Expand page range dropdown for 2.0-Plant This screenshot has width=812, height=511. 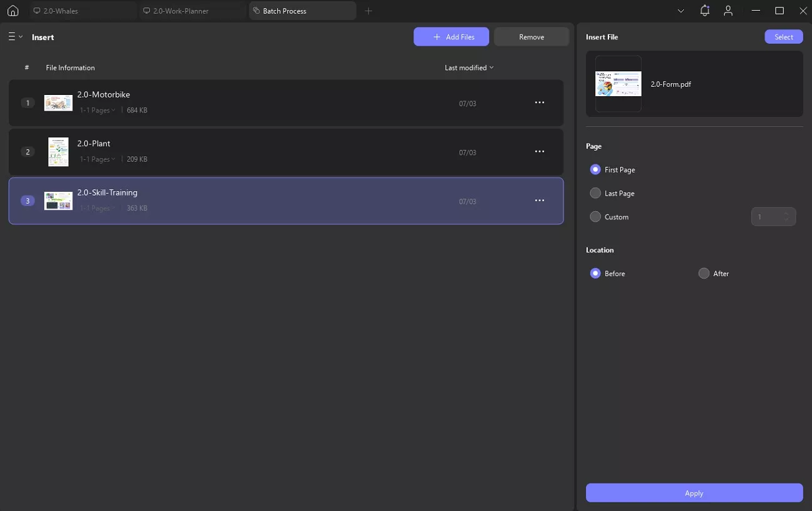click(98, 159)
